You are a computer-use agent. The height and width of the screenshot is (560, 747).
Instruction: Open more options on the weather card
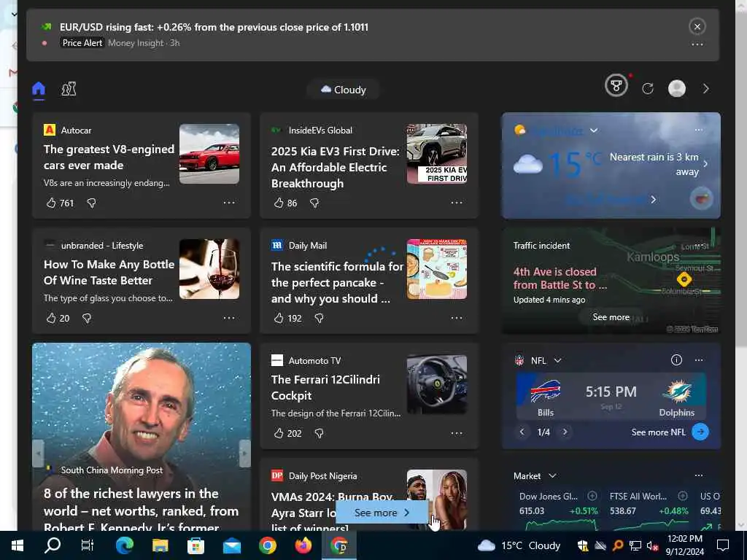(698, 130)
